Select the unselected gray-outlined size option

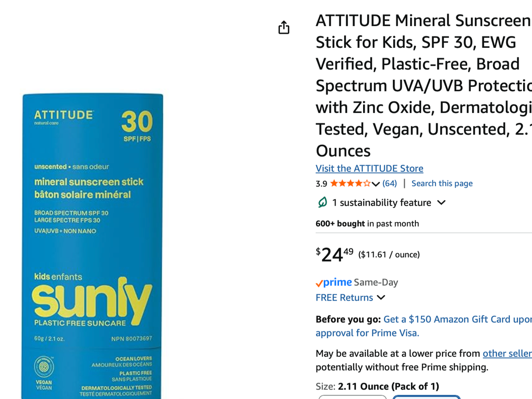pyautogui.click(x=352, y=397)
